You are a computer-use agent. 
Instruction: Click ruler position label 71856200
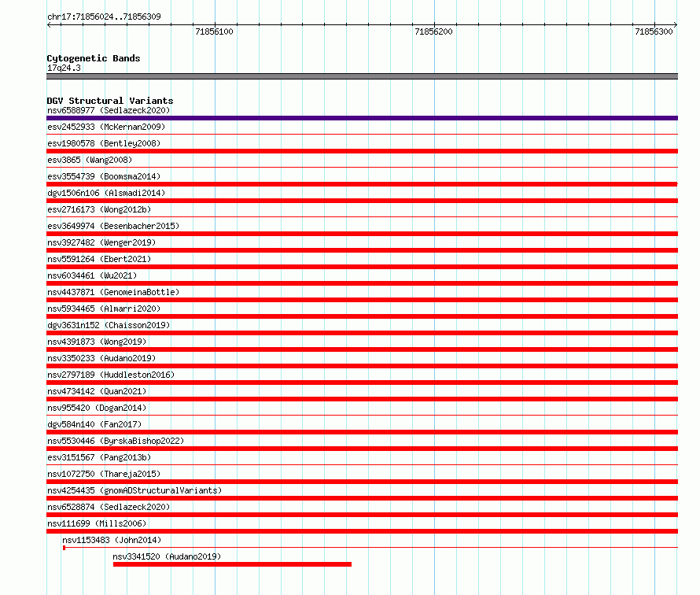tap(433, 31)
